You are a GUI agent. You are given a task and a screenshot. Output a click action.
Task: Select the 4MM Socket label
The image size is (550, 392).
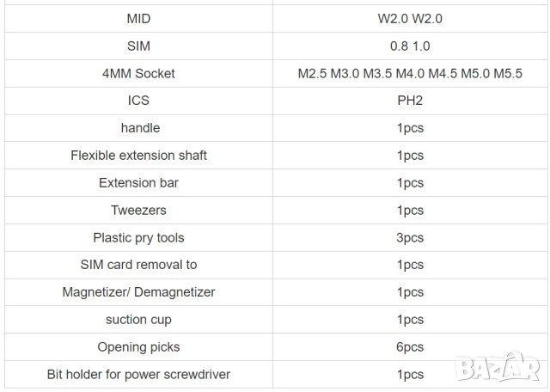point(138,73)
